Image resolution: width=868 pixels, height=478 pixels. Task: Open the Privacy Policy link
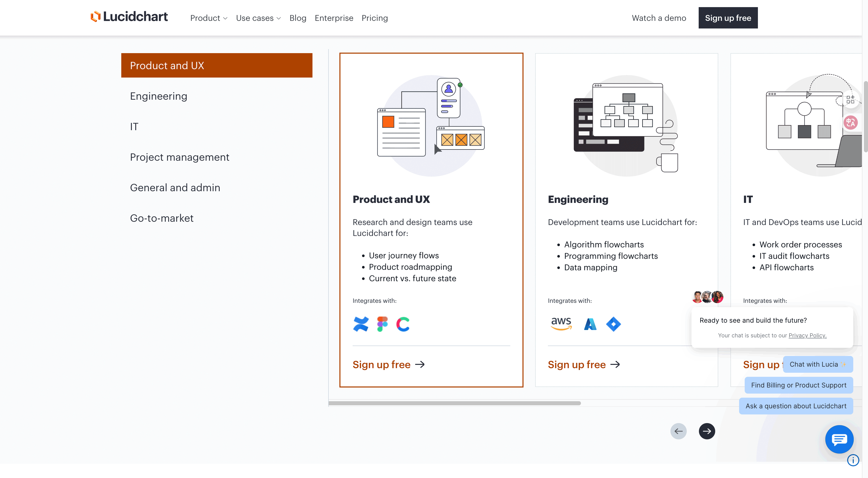(x=807, y=335)
